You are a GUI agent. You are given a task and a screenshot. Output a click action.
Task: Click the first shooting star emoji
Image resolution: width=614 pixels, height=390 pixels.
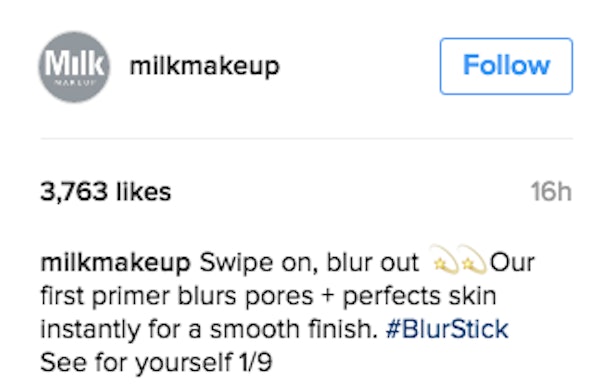(444, 260)
